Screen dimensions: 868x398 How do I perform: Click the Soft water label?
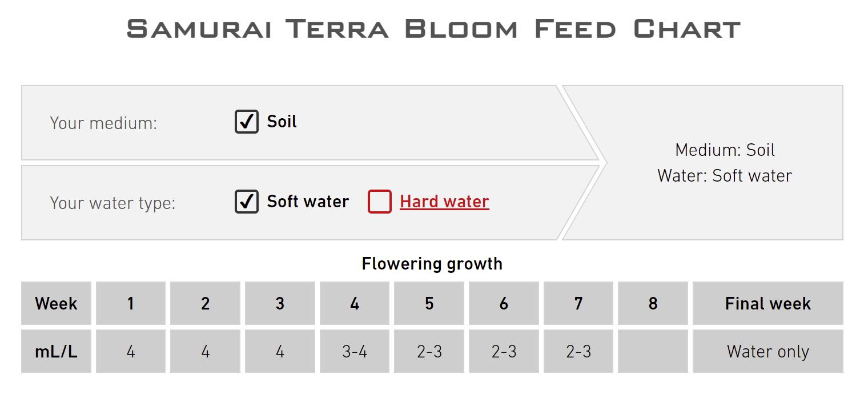[308, 202]
